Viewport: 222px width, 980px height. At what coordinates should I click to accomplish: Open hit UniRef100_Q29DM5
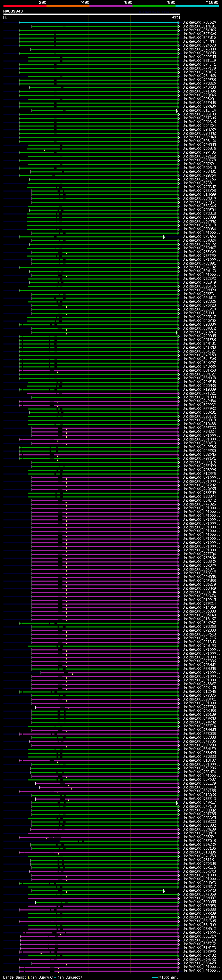tap(199, 336)
